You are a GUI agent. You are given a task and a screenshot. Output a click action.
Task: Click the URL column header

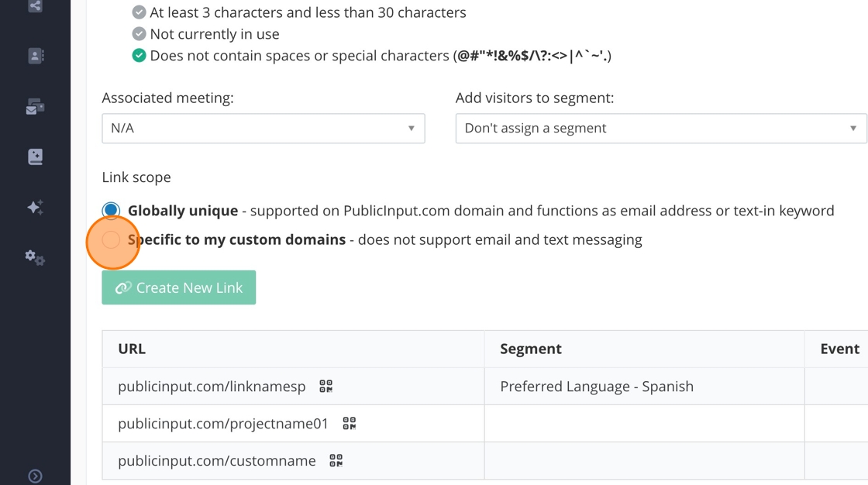[132, 349]
